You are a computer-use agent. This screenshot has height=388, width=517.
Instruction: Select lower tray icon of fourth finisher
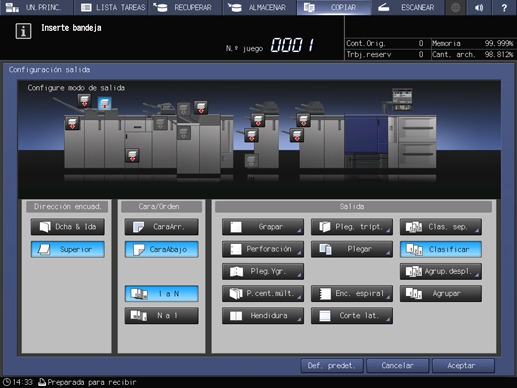(x=297, y=135)
